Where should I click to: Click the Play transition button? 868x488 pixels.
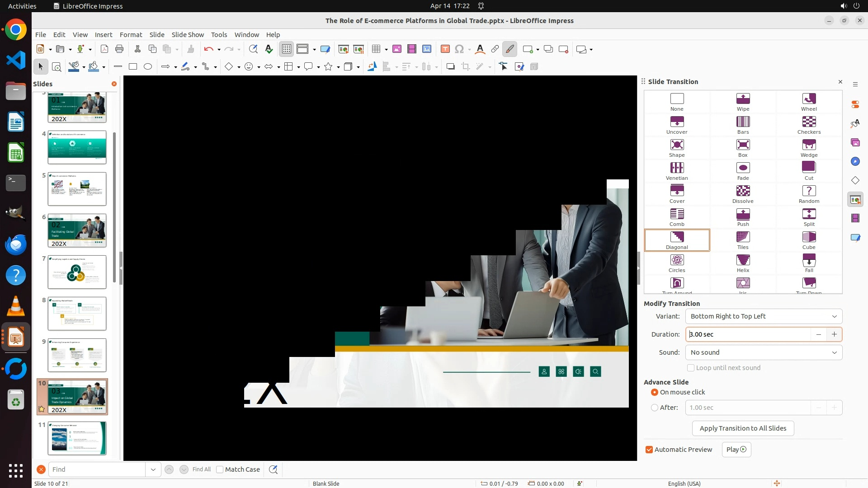click(736, 450)
